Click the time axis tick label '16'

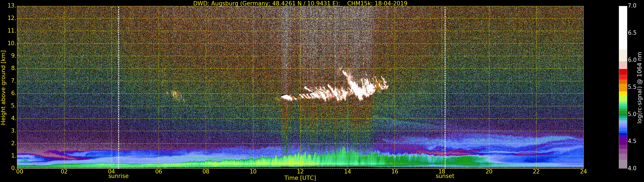click(x=395, y=172)
